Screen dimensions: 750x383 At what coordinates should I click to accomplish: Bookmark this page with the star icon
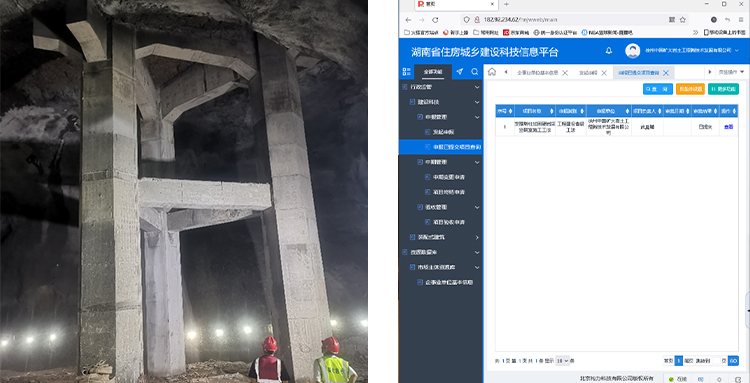(683, 20)
